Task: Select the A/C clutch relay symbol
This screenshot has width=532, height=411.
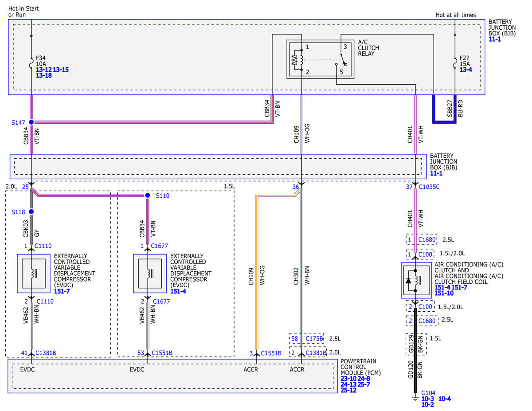Action: [x=321, y=60]
